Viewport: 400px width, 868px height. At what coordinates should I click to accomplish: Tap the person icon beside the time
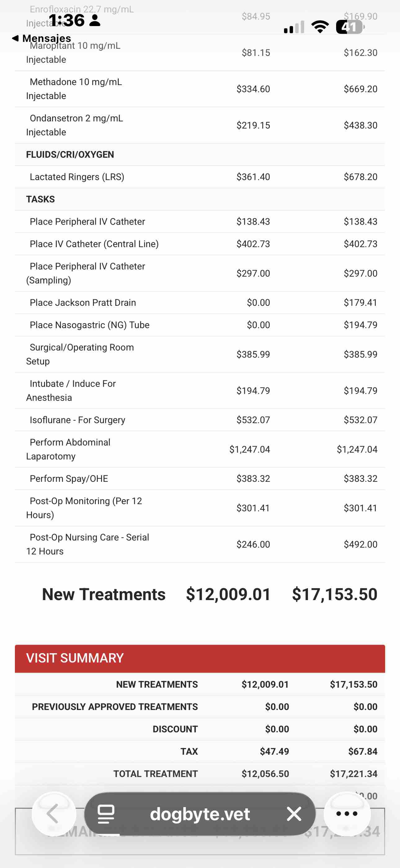tap(95, 20)
